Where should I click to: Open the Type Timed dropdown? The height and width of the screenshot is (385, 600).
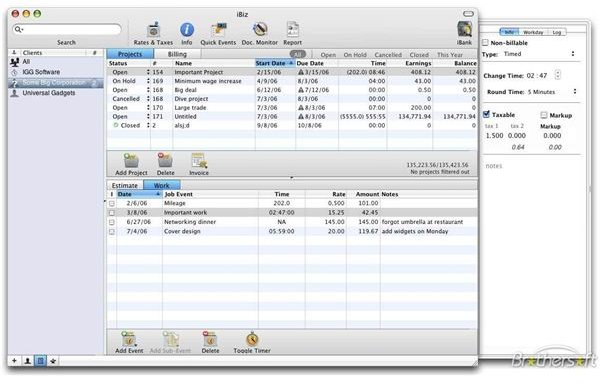pos(539,54)
